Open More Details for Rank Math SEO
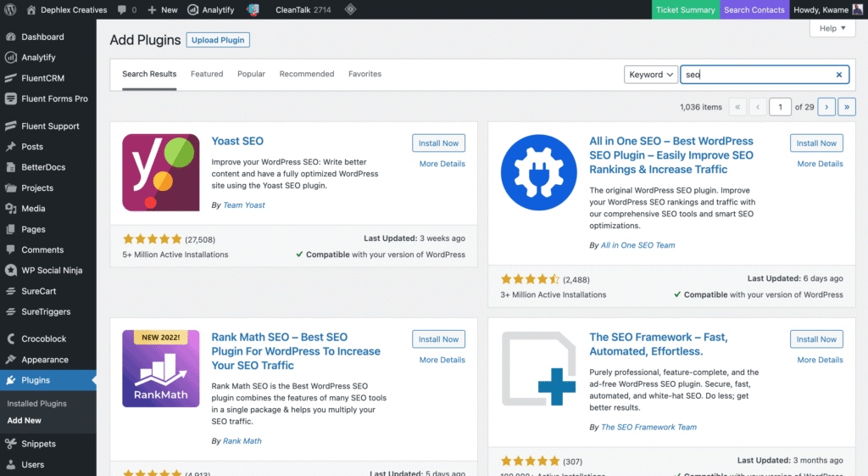The image size is (868, 476). tap(442, 360)
